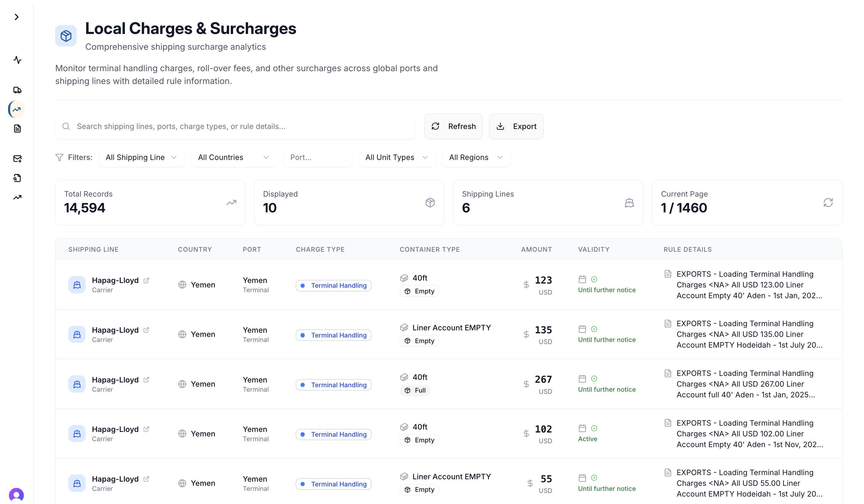Click the document icon in the 267 USD rule details
This screenshot has width=864, height=504.
(x=668, y=373)
